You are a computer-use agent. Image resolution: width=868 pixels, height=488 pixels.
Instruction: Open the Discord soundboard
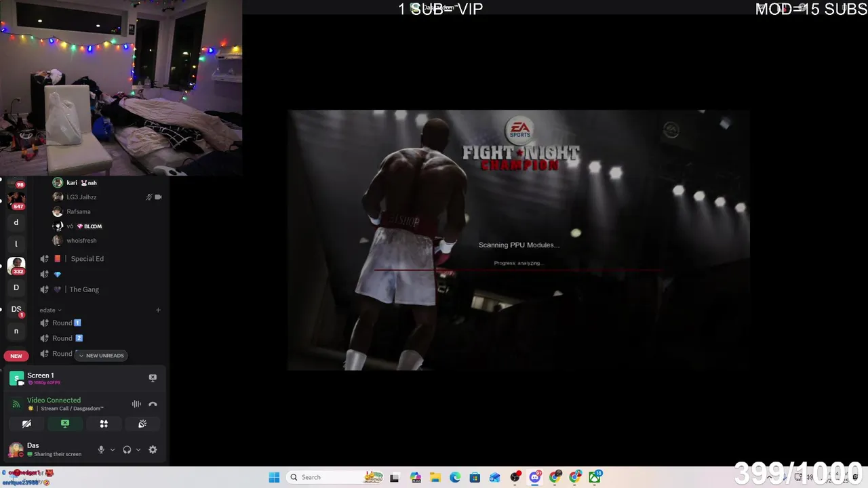coord(142,424)
